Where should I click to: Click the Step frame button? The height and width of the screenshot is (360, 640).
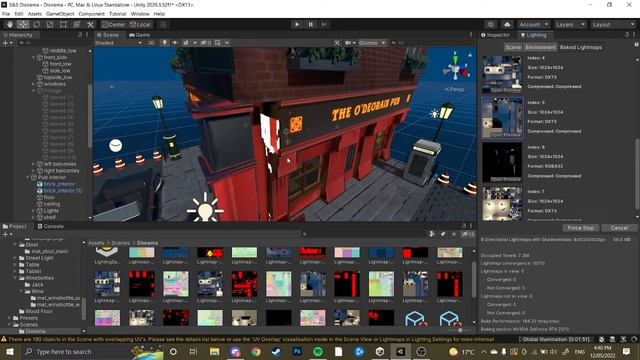pos(324,24)
